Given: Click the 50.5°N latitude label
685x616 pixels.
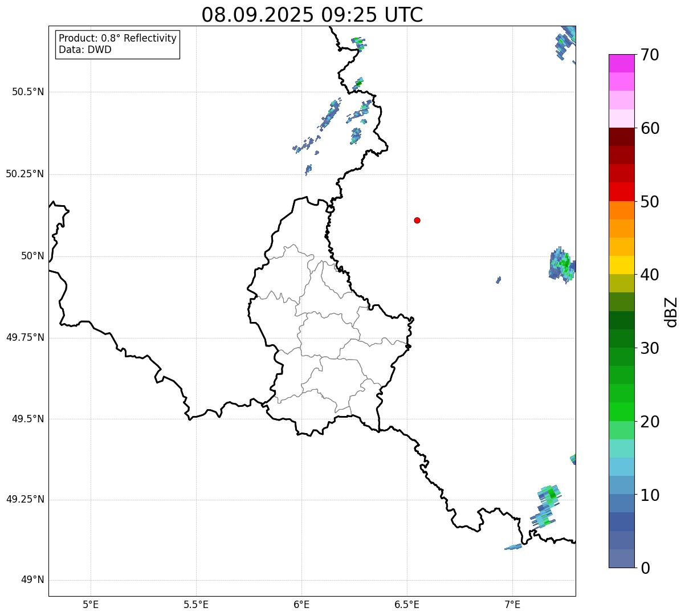Looking at the screenshot, I should pyautogui.click(x=28, y=92).
